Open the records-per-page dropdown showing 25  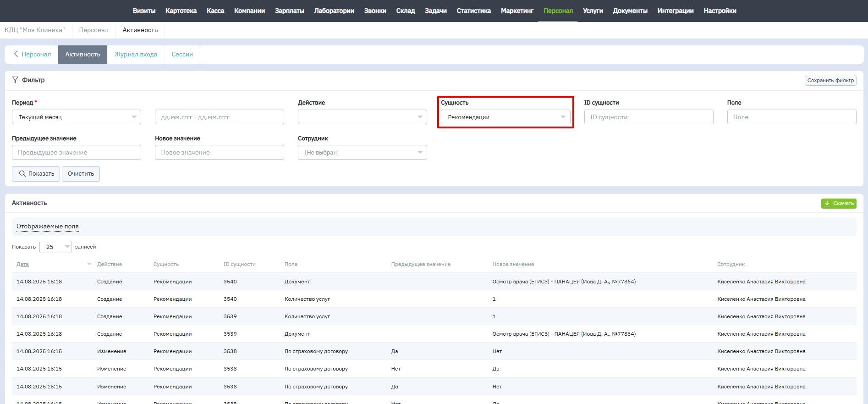[55, 247]
